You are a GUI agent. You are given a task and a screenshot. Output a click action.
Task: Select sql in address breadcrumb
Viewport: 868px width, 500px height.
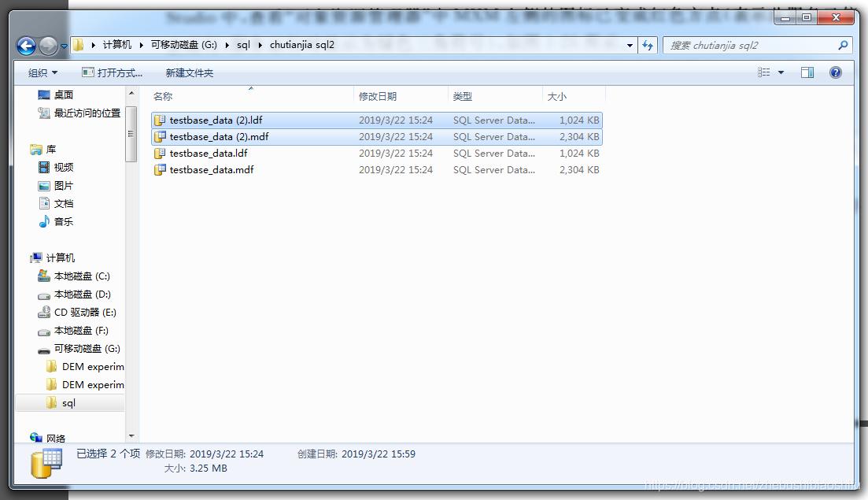[x=244, y=45]
